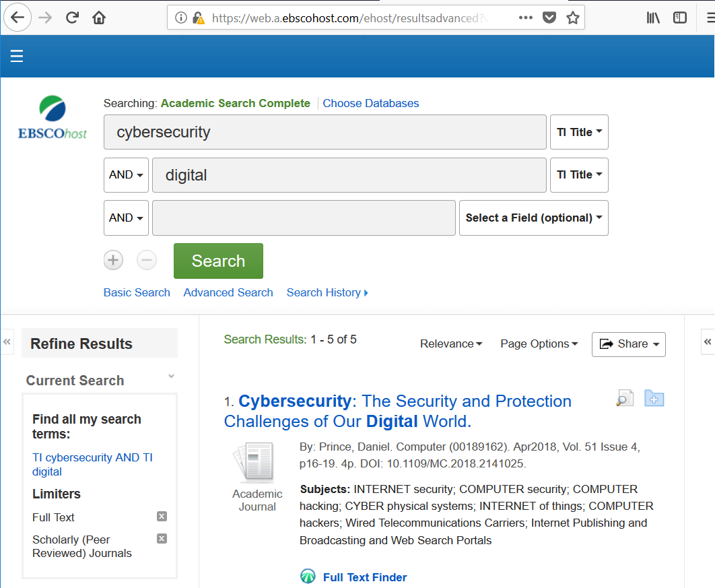This screenshot has height=588, width=715.
Task: Open the preview magnifier icon on result 1
Action: coord(624,398)
